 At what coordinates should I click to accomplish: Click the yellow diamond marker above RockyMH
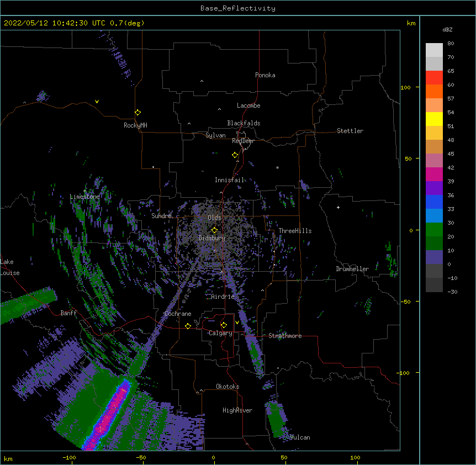click(137, 113)
